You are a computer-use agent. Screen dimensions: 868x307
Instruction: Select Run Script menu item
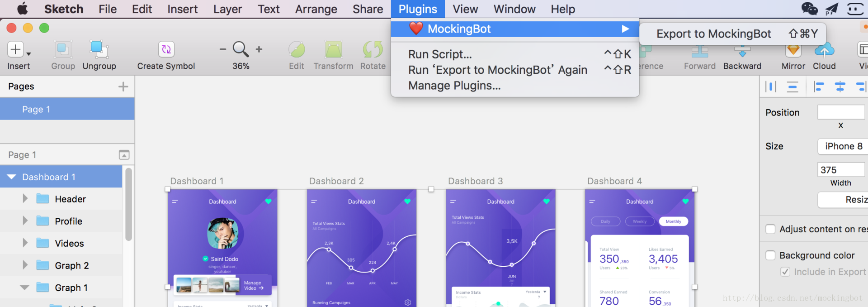coord(515,54)
